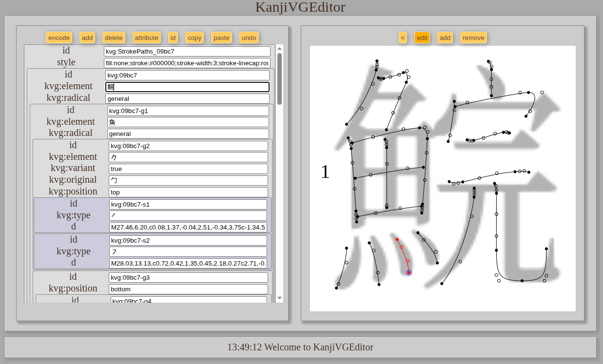Screen dimensions: 603x364
Task: Click the kvg:original label
Action: (73, 179)
